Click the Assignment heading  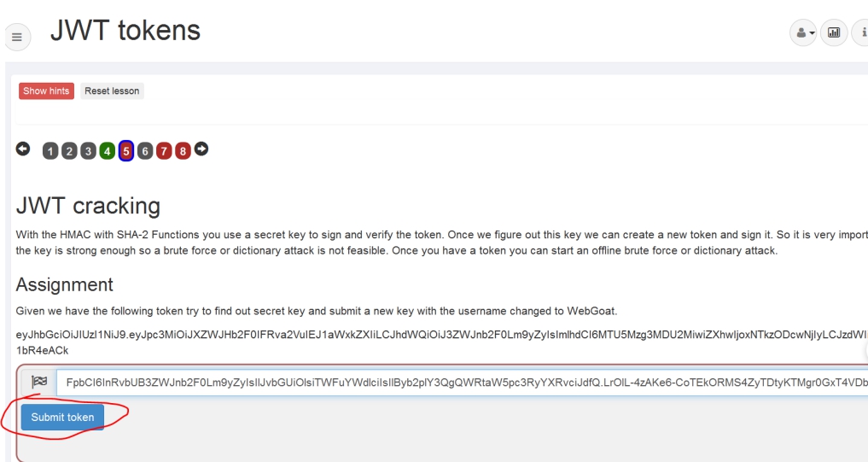pyautogui.click(x=64, y=284)
